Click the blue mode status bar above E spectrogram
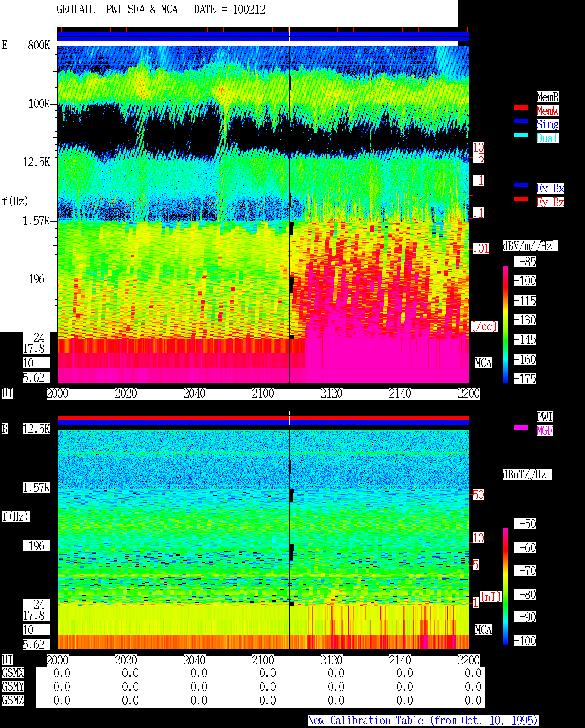Screen dimensions: 585x728 point(263,36)
